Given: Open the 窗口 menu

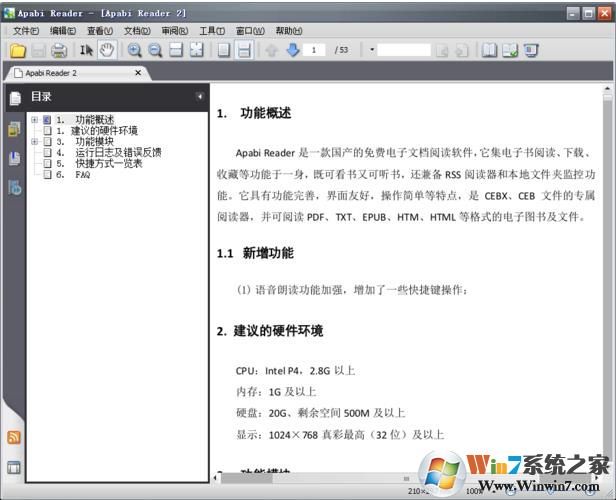Looking at the screenshot, I should tap(250, 31).
